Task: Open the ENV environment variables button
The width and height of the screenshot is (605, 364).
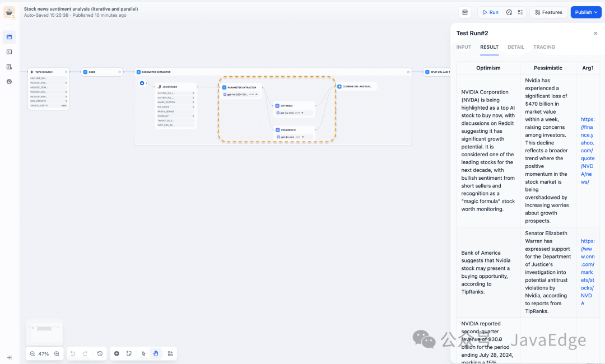Action: [x=465, y=12]
